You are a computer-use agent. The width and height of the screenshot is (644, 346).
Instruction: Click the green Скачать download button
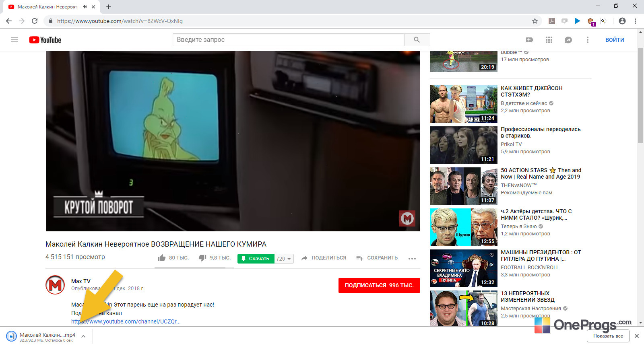coord(256,259)
